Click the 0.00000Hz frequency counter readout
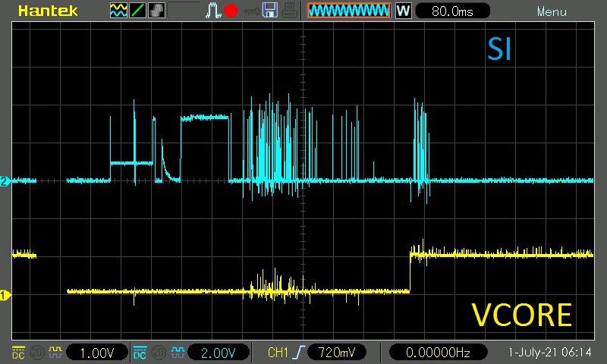This screenshot has width=607, height=364. (x=438, y=353)
